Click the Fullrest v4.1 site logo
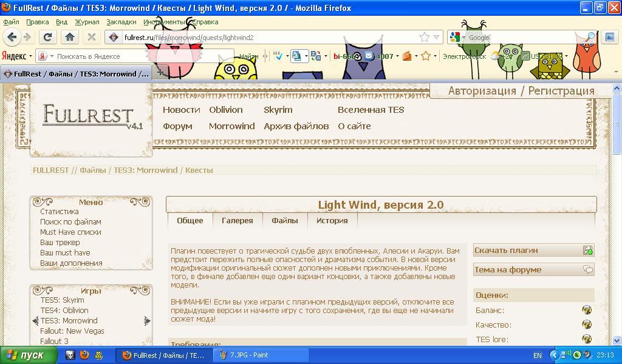The height and width of the screenshot is (364, 622). pyautogui.click(x=93, y=117)
